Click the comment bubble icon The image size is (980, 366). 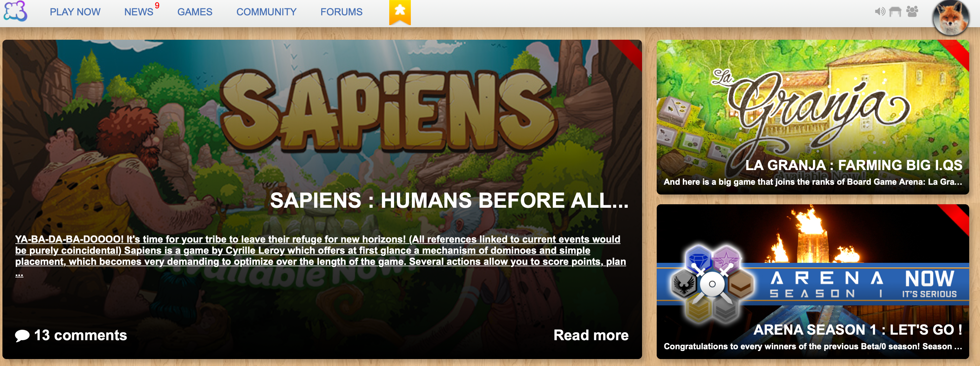pyautogui.click(x=22, y=336)
